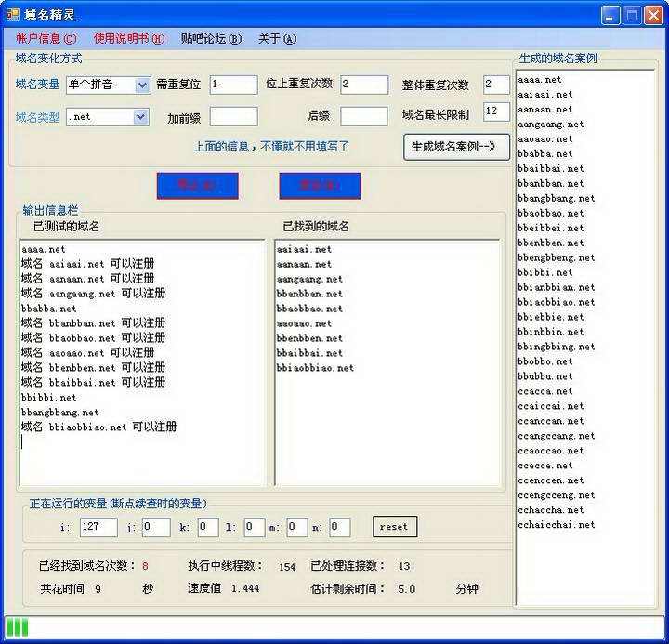Close the 域名精灵 window
The height and width of the screenshot is (644, 669).
point(653,16)
